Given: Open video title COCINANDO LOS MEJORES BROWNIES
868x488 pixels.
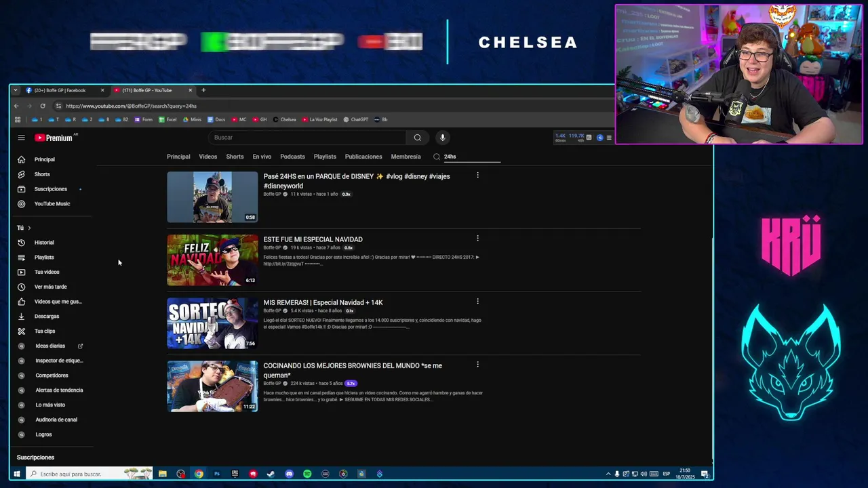Looking at the screenshot, I should tap(353, 370).
